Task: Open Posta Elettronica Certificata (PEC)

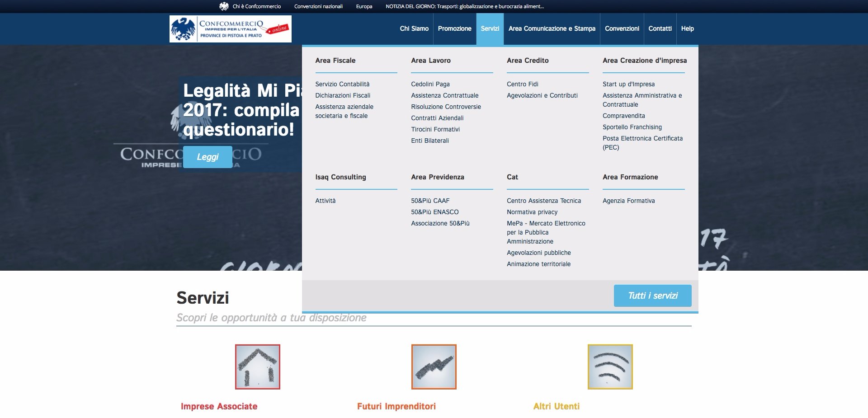Action: pos(642,143)
